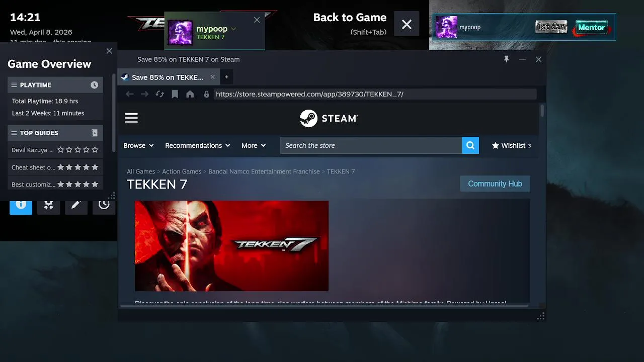The image size is (644, 362).
Task: Open the Devil Kazuya guide
Action: click(x=55, y=150)
